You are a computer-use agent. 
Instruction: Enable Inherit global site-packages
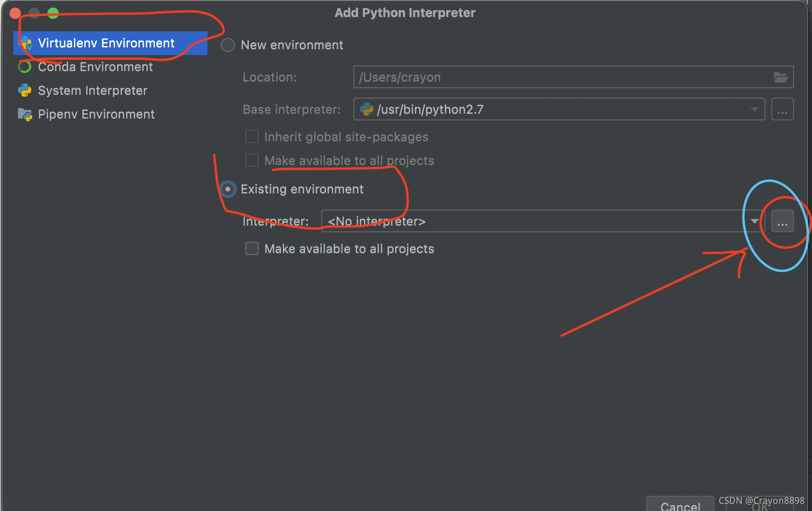252,137
